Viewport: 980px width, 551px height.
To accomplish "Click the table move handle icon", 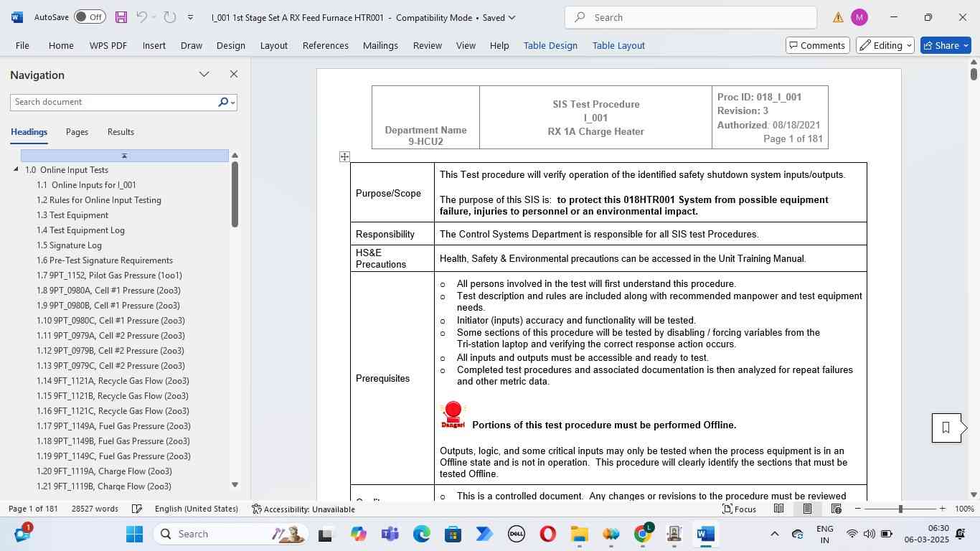I will 344,156.
